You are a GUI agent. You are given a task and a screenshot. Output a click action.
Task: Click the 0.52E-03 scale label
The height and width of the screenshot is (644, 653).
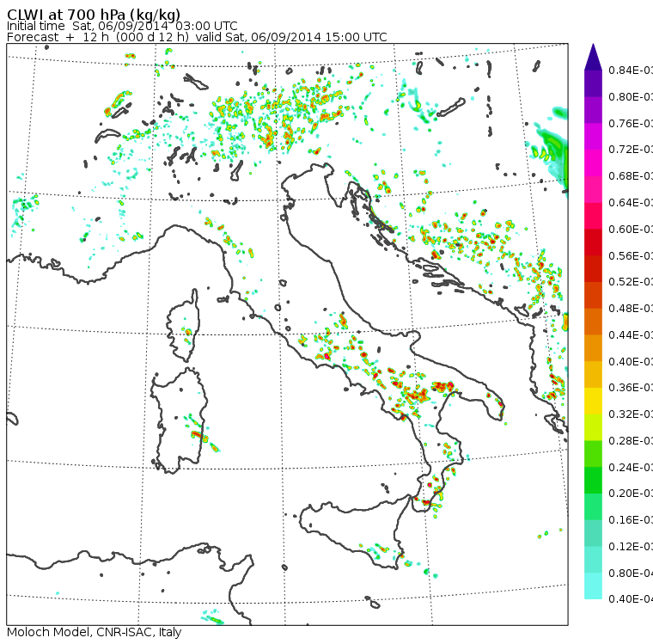631,282
